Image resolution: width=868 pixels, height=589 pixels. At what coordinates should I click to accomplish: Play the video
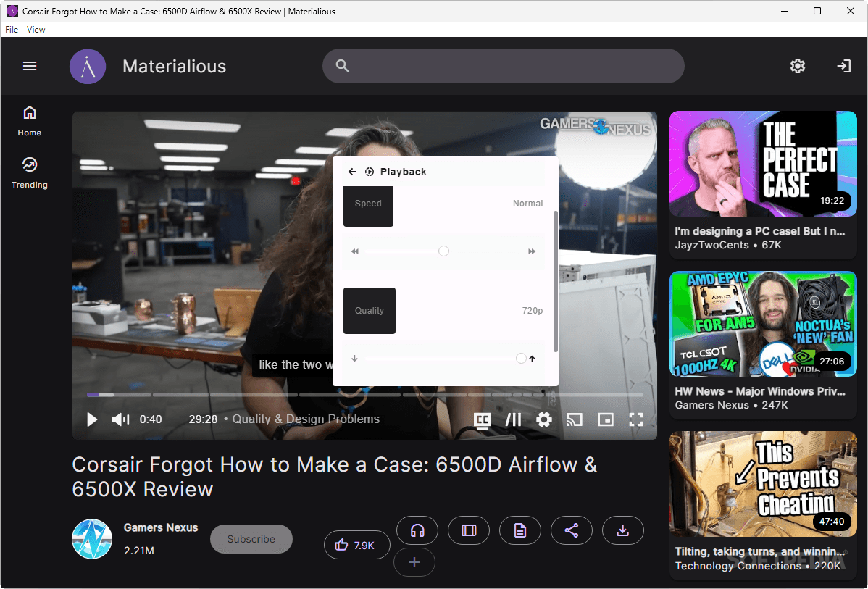(x=92, y=419)
